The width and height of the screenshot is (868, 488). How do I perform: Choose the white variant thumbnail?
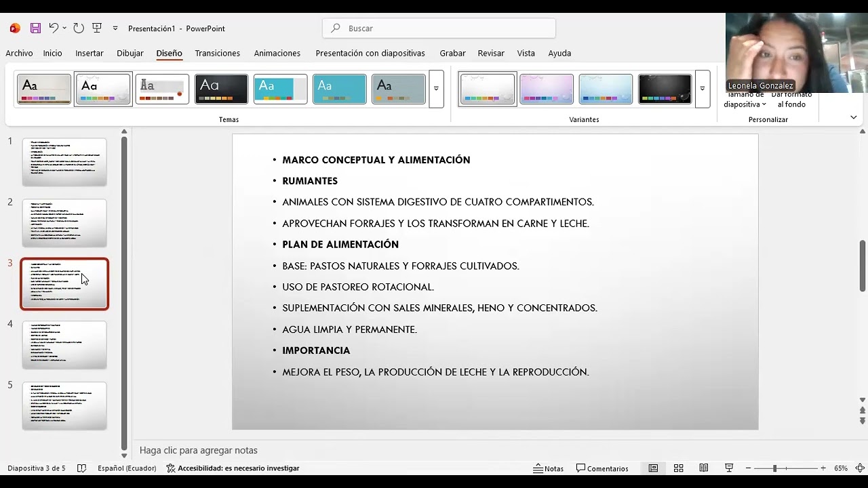tap(488, 89)
